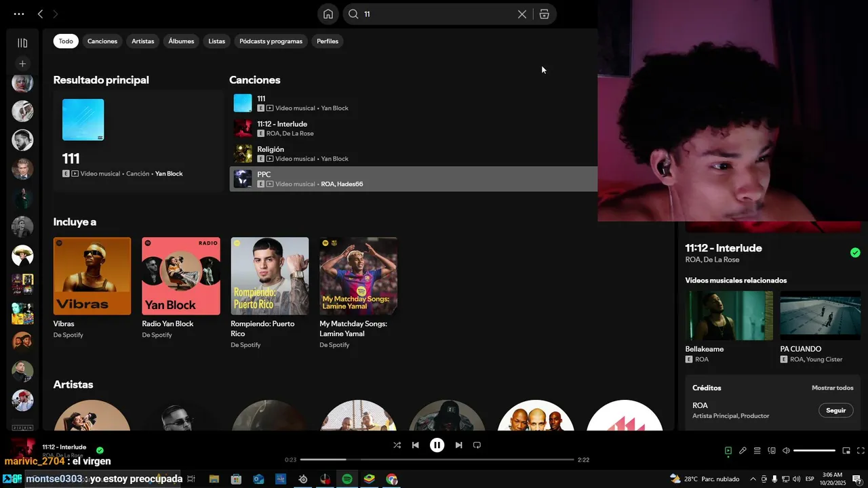Skip to previous track
The height and width of the screenshot is (488, 868).
[x=416, y=445]
